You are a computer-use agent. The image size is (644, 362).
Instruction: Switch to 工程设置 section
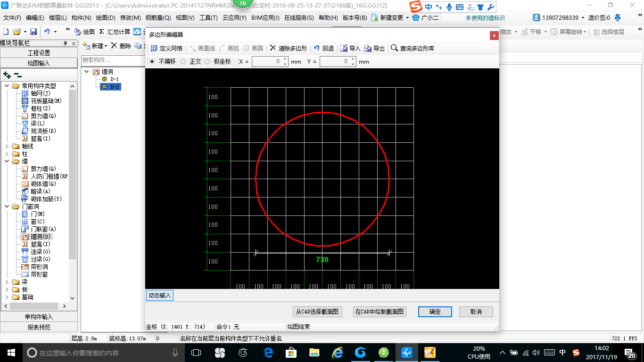[x=39, y=53]
